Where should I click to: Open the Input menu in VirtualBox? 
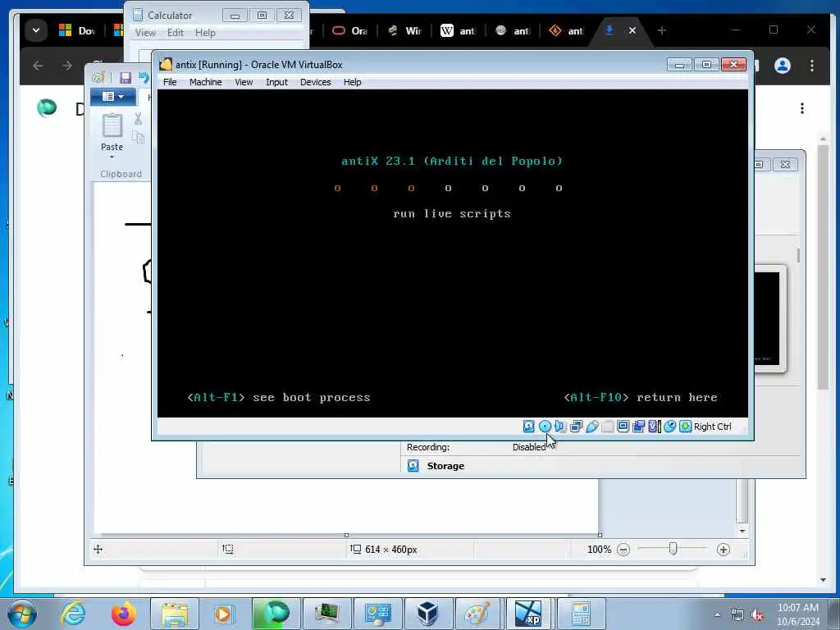276,82
